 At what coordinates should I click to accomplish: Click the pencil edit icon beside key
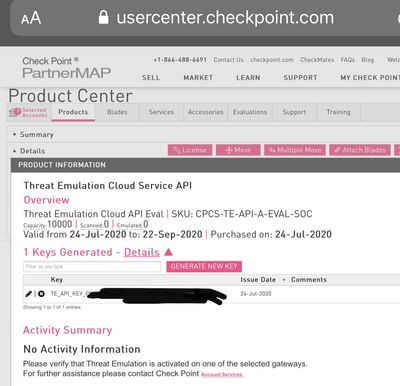click(29, 294)
